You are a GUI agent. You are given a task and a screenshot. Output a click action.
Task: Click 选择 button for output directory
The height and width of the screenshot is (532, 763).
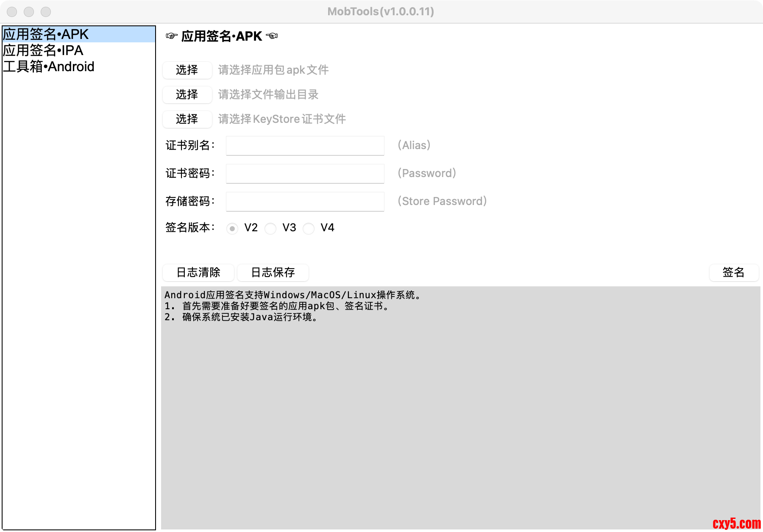[x=187, y=94]
